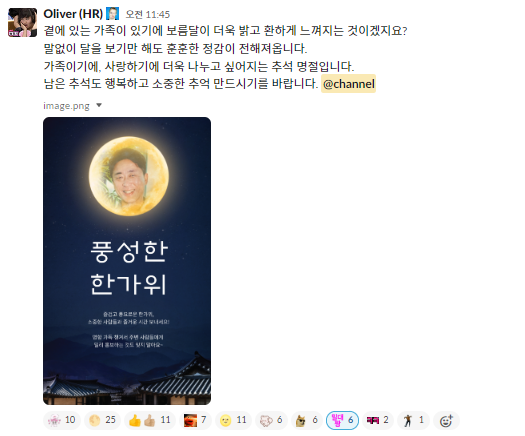This screenshot has height=436, width=525.
Task: Open Oliver (HR) sender name profile
Action: [x=73, y=14]
